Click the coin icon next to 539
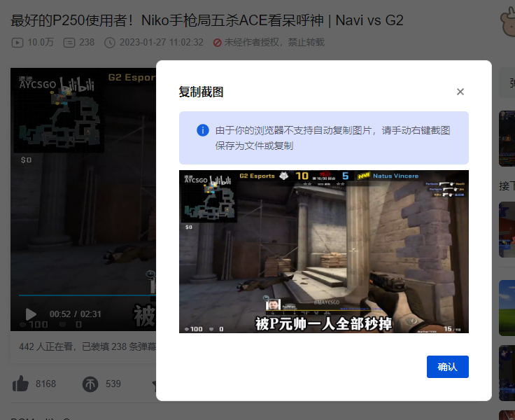This screenshot has height=420, width=515. tap(90, 384)
